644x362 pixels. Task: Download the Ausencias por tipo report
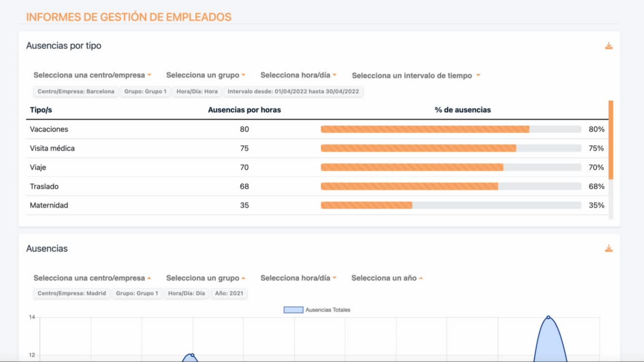click(x=609, y=46)
